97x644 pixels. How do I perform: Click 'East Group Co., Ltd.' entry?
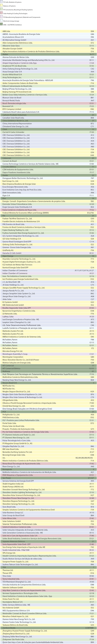(x=48, y=181)
